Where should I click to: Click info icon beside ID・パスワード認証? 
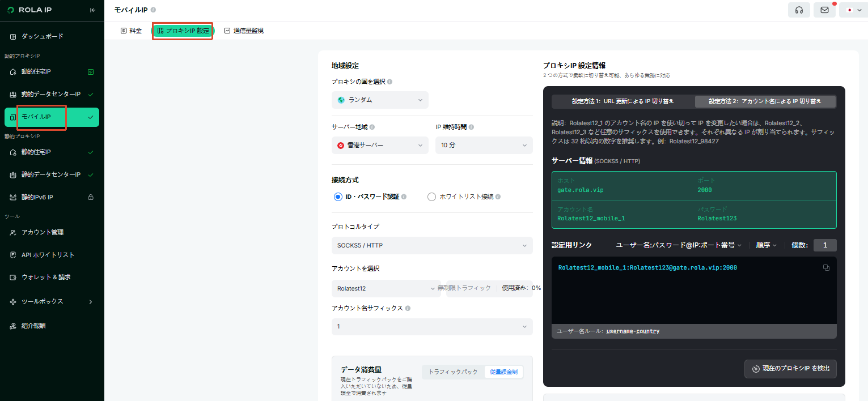point(405,197)
